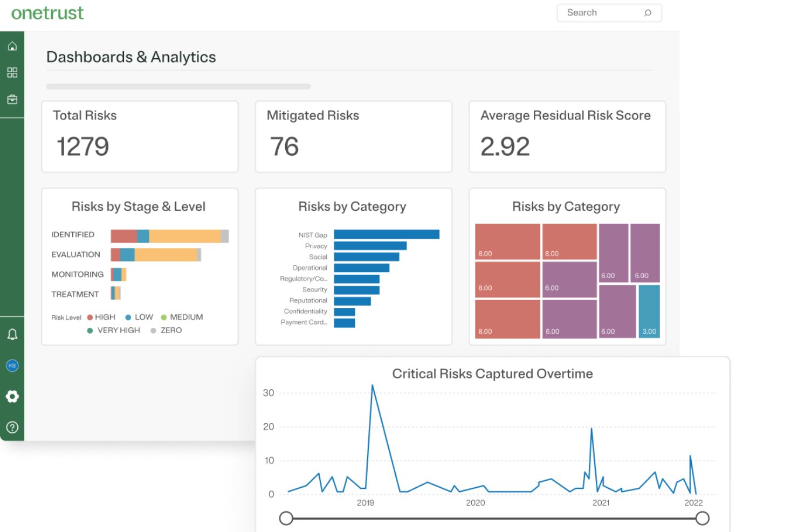798x532 pixels.
Task: Toggle the LOW risk level legend item
Action: (x=139, y=317)
